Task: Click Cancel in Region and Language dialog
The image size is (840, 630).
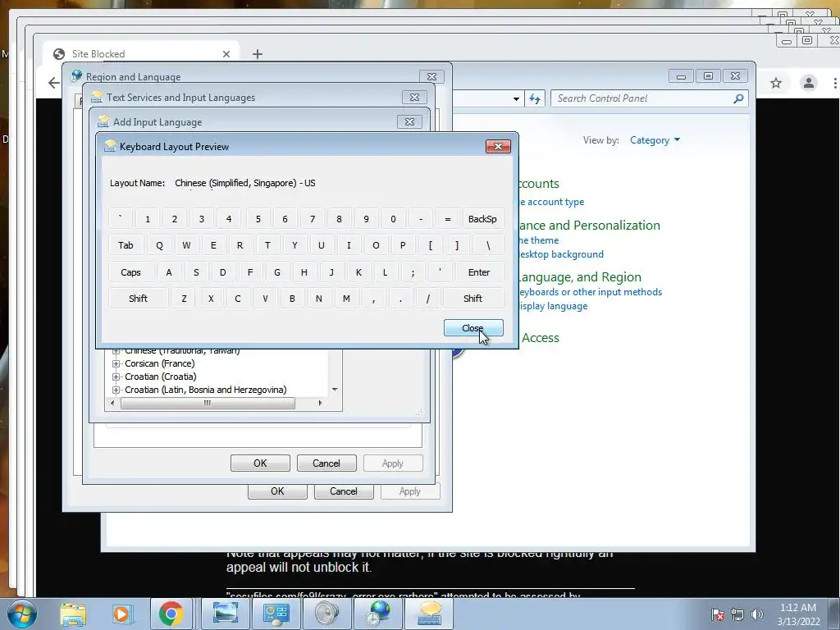Action: point(344,491)
